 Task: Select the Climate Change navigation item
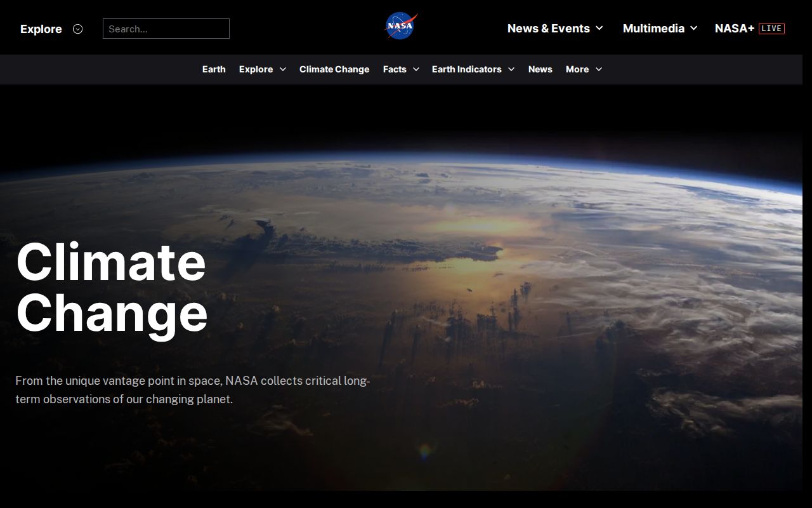point(334,69)
